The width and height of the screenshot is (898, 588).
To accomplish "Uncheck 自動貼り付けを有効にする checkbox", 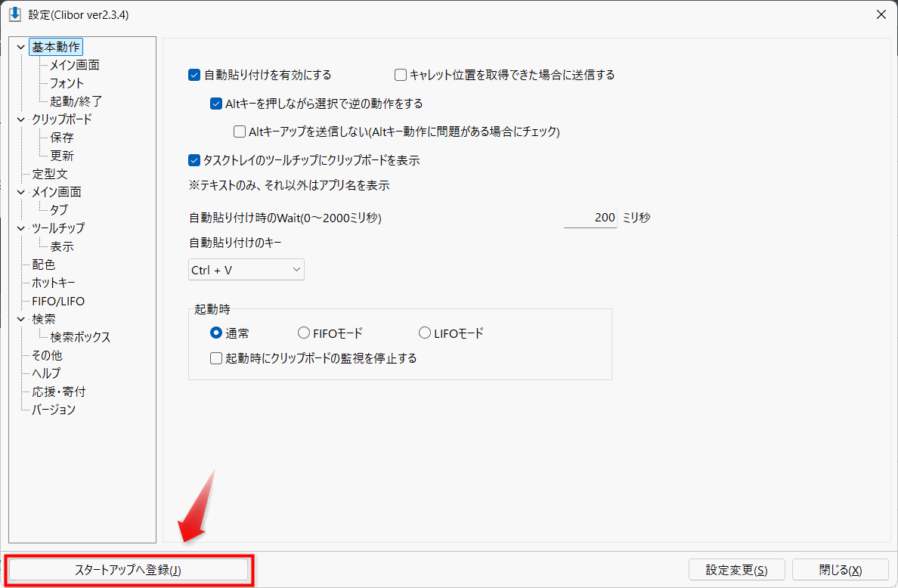I will [x=194, y=75].
